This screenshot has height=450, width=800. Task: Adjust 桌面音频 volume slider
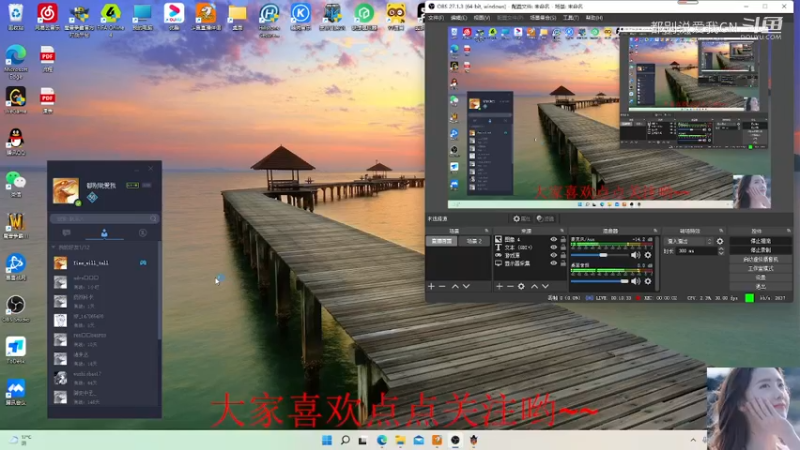[599, 281]
